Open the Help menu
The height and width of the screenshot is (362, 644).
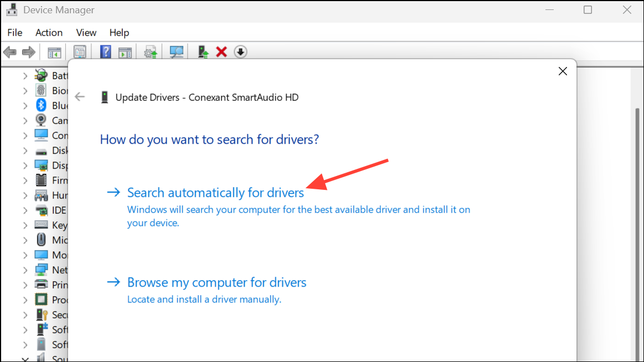pos(119,33)
